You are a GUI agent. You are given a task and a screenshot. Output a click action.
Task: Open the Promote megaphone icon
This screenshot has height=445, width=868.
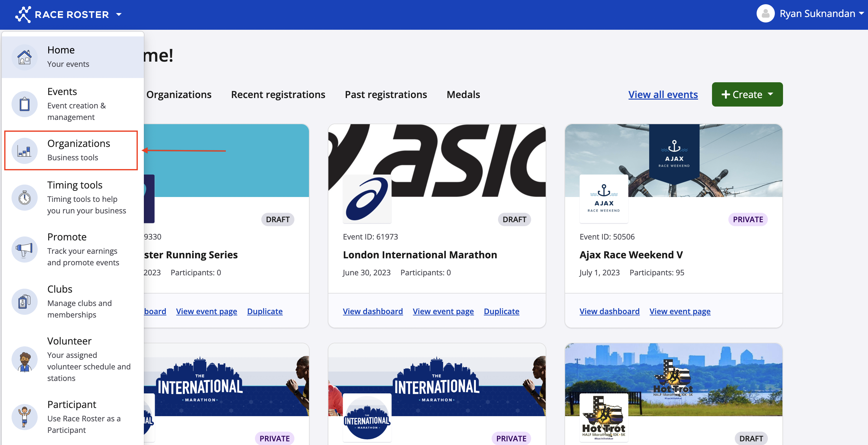pos(24,250)
